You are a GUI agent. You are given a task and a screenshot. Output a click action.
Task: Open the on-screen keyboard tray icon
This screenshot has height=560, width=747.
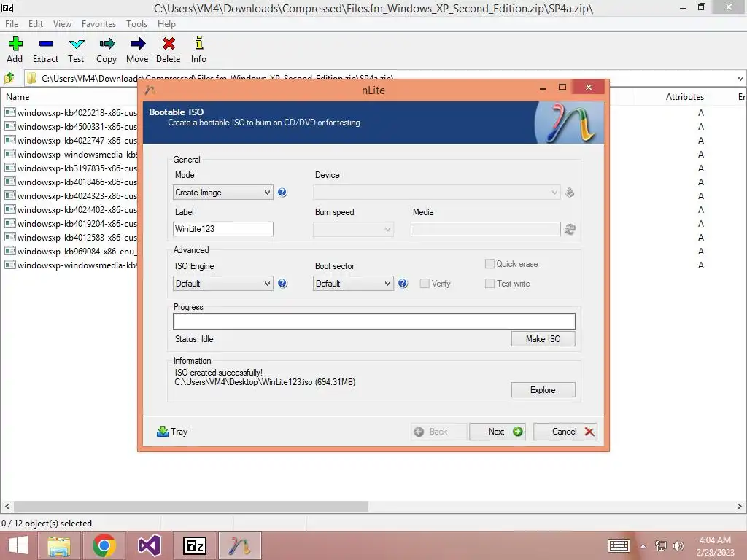point(619,545)
